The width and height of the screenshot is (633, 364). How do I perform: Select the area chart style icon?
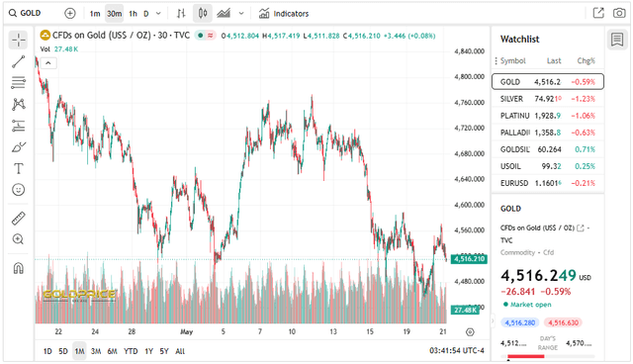pos(224,14)
